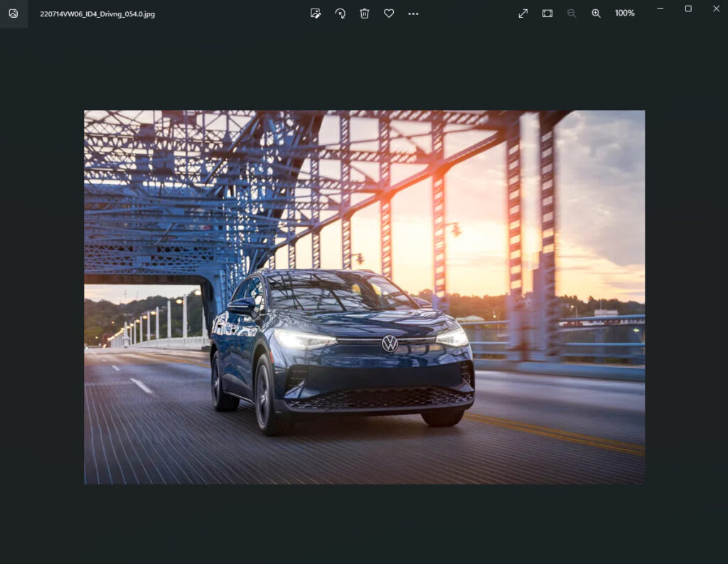Open fullscreen view with the expand icon
The height and width of the screenshot is (564, 728).
(x=523, y=13)
